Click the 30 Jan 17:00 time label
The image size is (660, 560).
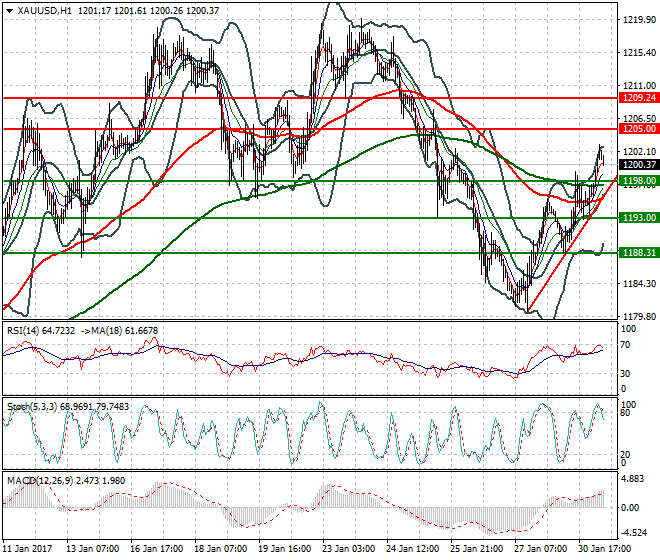point(605,549)
